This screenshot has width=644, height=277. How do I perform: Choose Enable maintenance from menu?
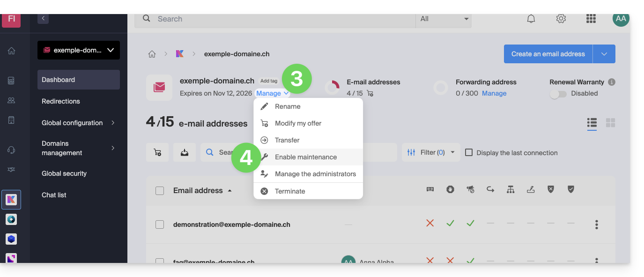(x=305, y=157)
